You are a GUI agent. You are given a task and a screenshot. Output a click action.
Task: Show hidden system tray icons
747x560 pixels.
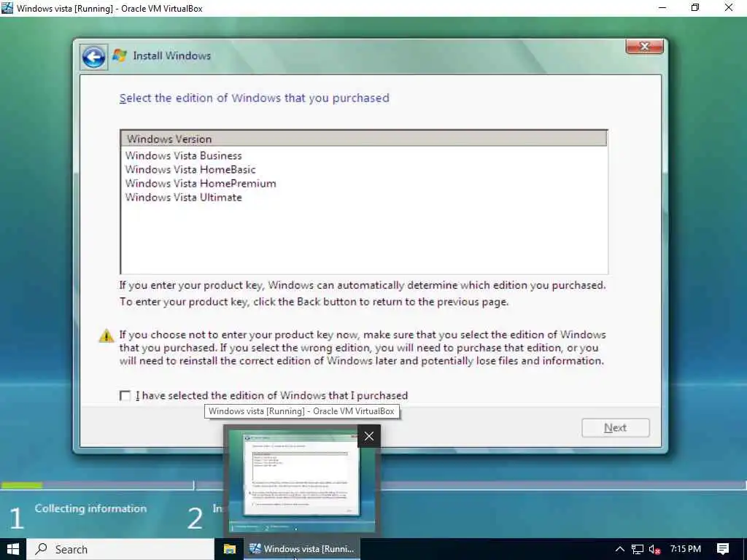click(619, 549)
